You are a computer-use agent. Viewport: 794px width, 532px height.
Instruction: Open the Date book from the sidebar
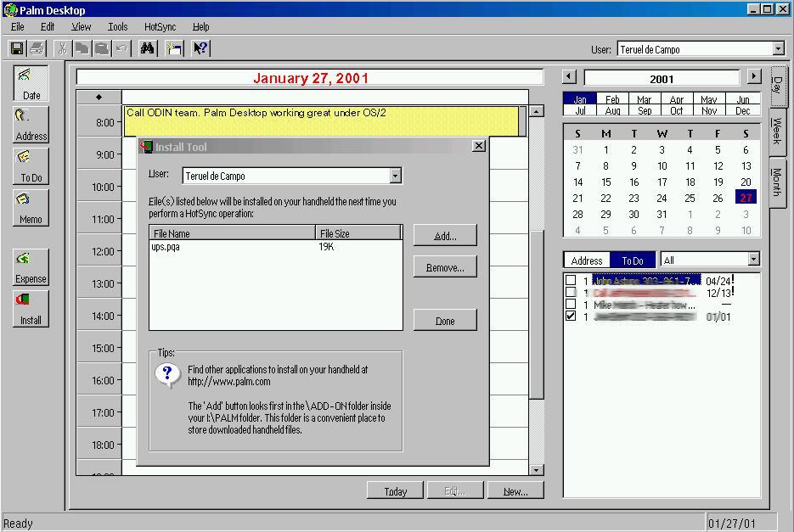pos(31,83)
